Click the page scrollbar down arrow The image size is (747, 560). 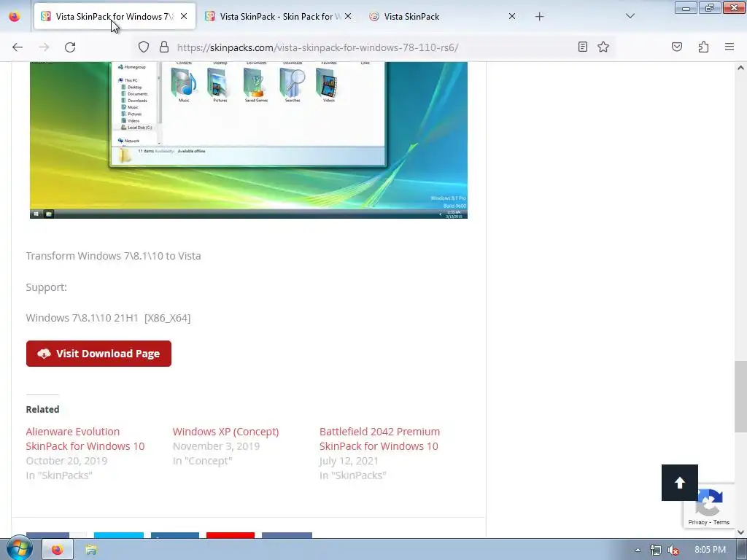coord(740,532)
